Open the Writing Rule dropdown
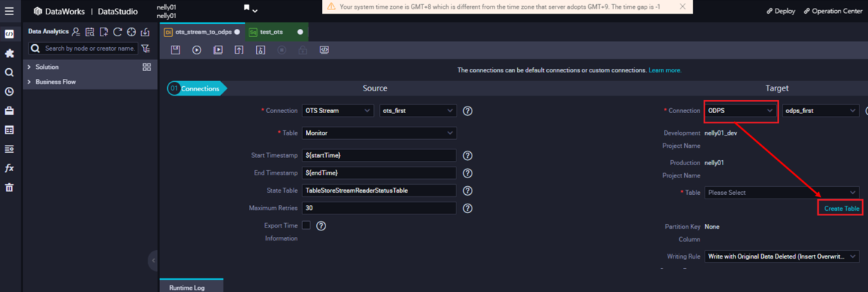The image size is (868, 292). [782, 256]
